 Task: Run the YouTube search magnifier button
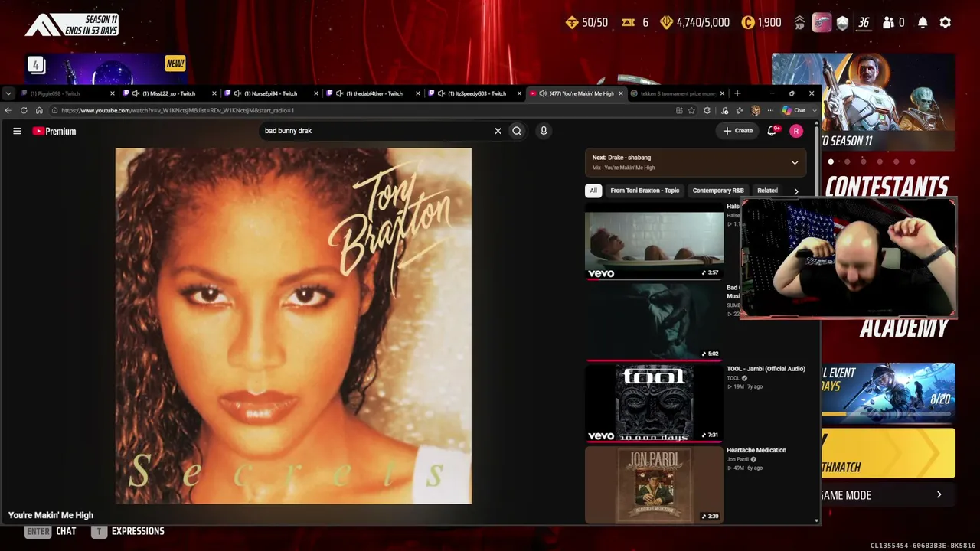[517, 131]
